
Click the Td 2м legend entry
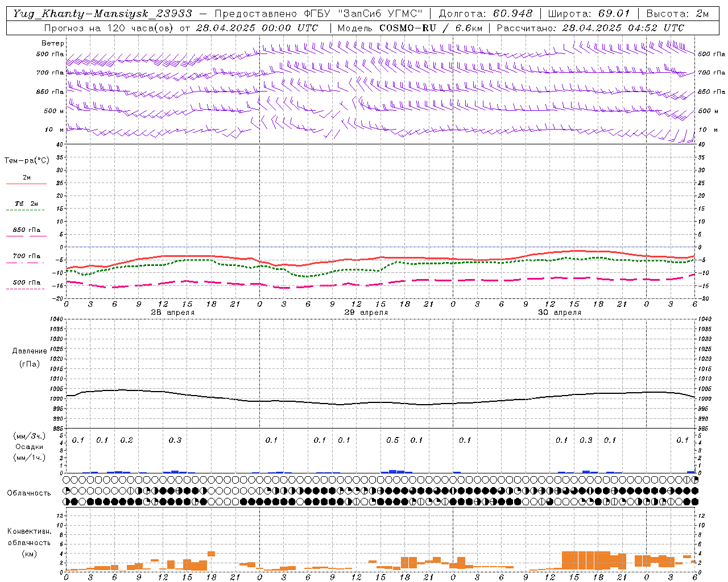tap(27, 203)
